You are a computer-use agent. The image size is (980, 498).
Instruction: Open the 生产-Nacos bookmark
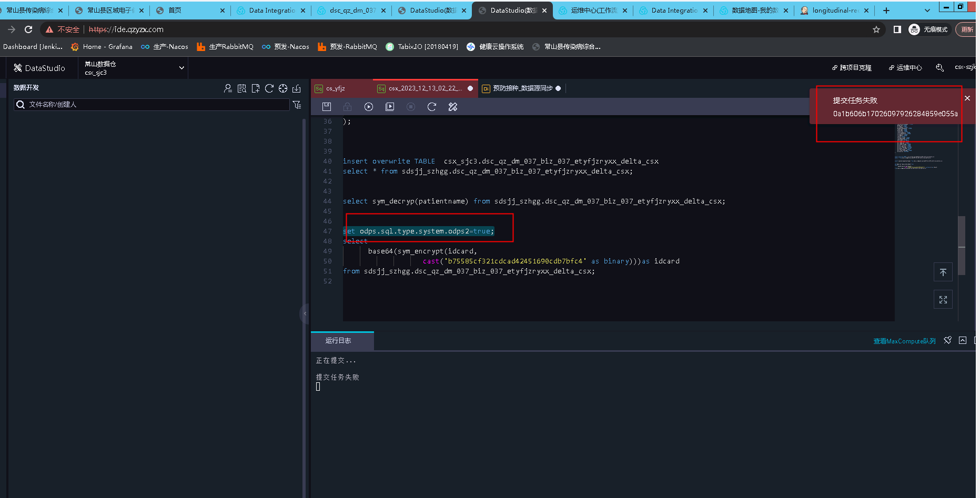click(165, 47)
